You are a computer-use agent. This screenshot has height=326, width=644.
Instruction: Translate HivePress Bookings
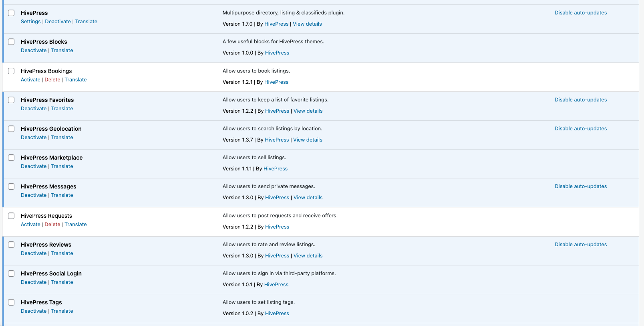point(76,80)
